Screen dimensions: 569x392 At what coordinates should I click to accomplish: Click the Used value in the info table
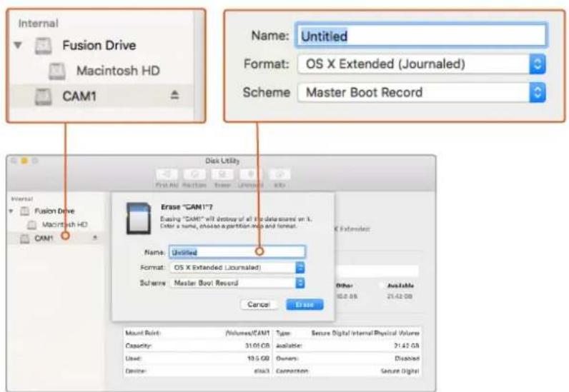[x=258, y=358]
